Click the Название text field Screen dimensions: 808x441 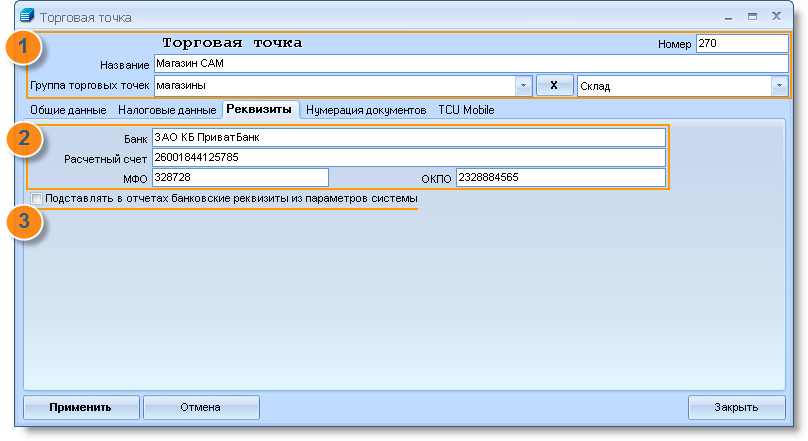point(470,64)
